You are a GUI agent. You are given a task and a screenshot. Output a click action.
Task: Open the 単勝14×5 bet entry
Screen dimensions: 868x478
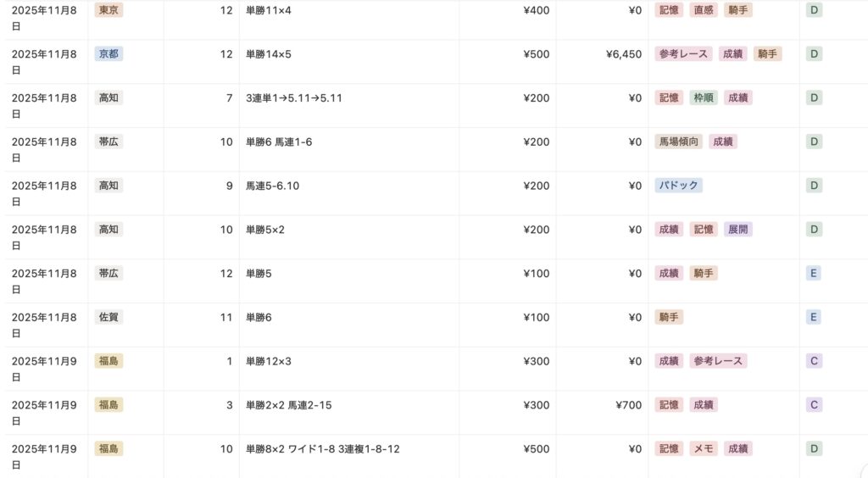[x=268, y=54]
